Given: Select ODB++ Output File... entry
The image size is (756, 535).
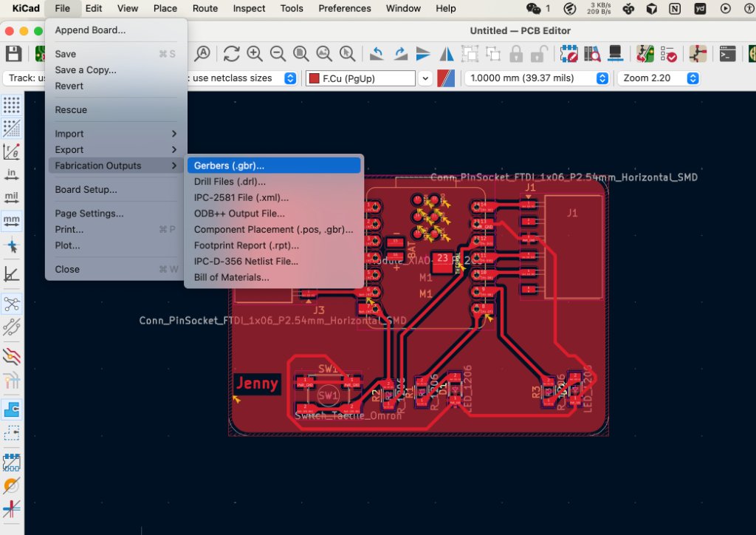Looking at the screenshot, I should [274, 214].
